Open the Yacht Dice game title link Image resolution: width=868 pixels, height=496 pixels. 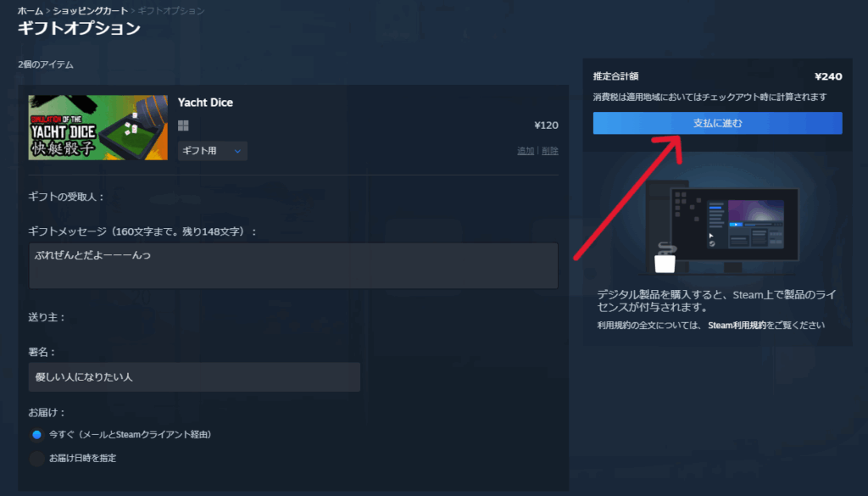click(x=205, y=103)
